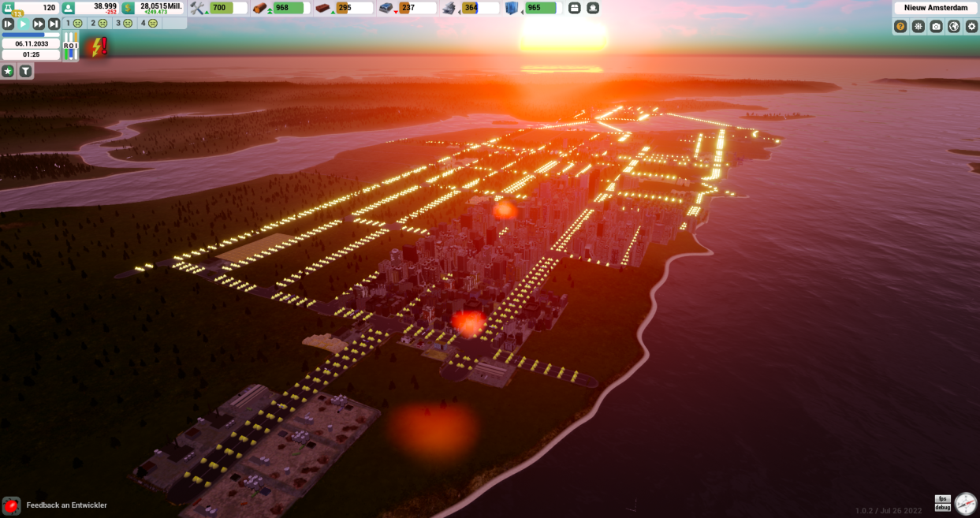Viewport: 980px width, 518px height.
Task: Click the compass in bottom right corner
Action: pyautogui.click(x=965, y=503)
